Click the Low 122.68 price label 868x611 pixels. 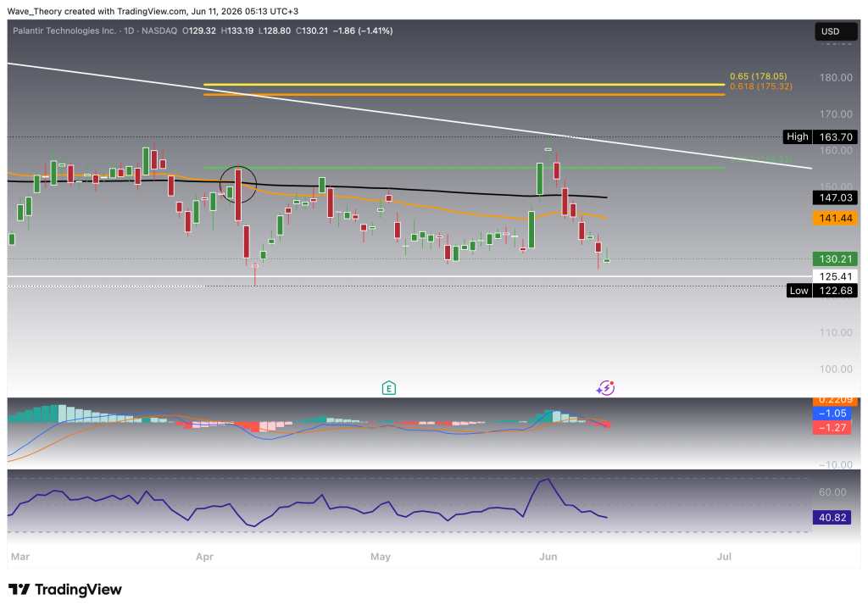point(821,291)
